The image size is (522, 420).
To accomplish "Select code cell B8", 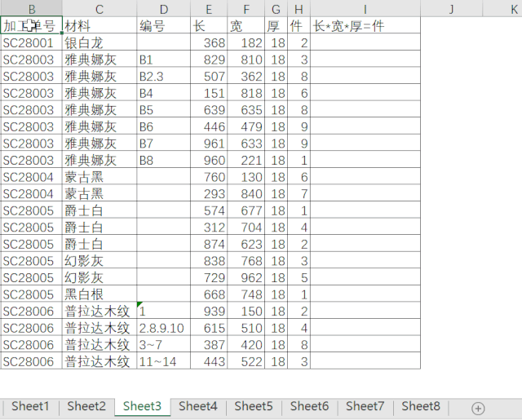I will point(163,160).
